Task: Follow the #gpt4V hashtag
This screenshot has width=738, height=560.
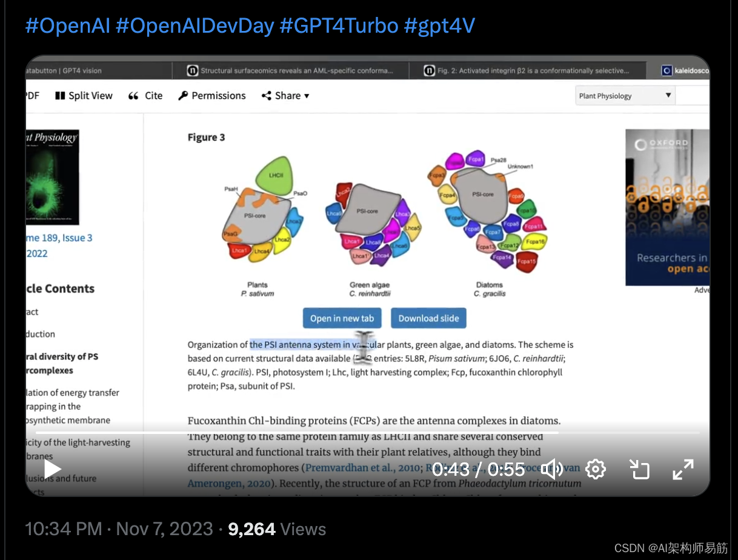Action: [439, 25]
